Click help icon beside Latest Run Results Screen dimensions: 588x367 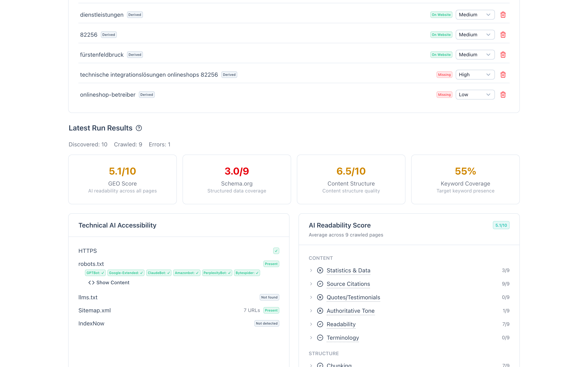click(x=139, y=128)
